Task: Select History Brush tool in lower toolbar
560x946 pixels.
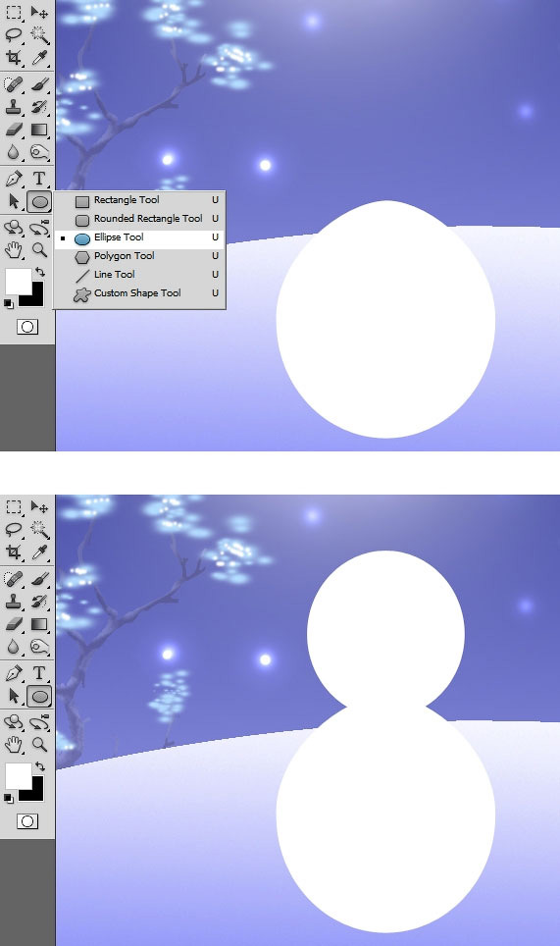Action: tap(40, 603)
